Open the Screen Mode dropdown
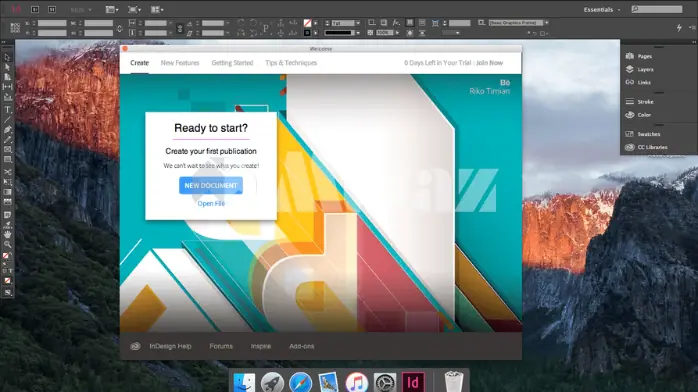Screen dimensions: 698x392 [135, 9]
